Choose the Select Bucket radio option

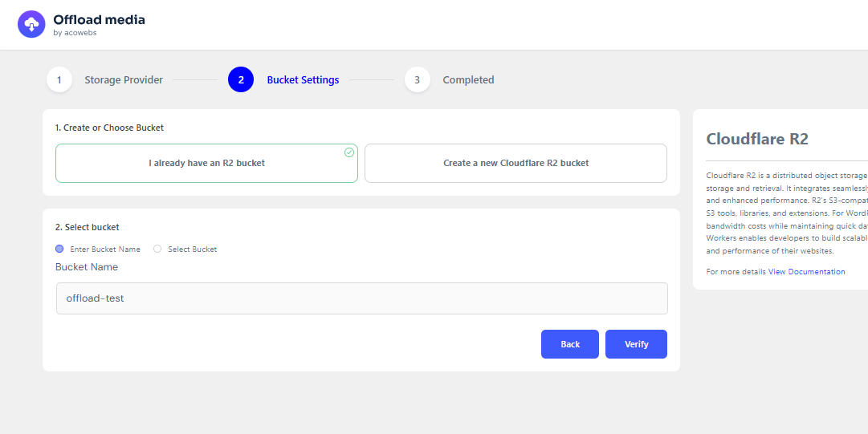(x=157, y=249)
